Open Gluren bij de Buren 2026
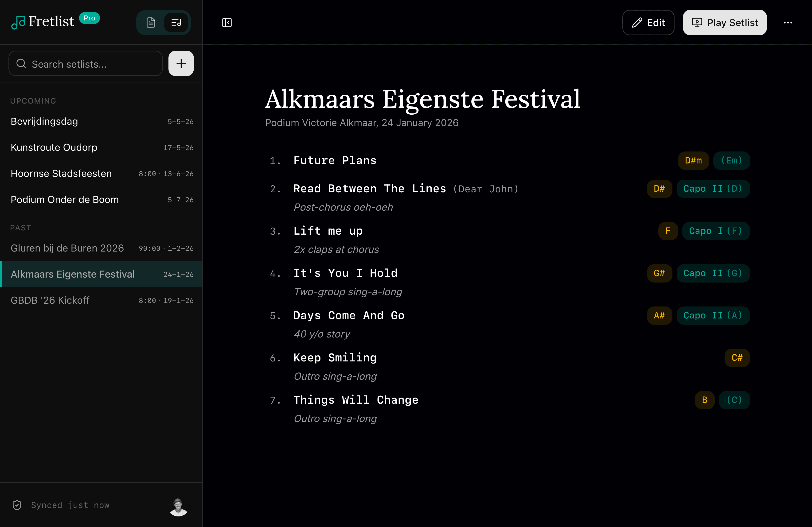Image resolution: width=812 pixels, height=527 pixels. [x=67, y=248]
